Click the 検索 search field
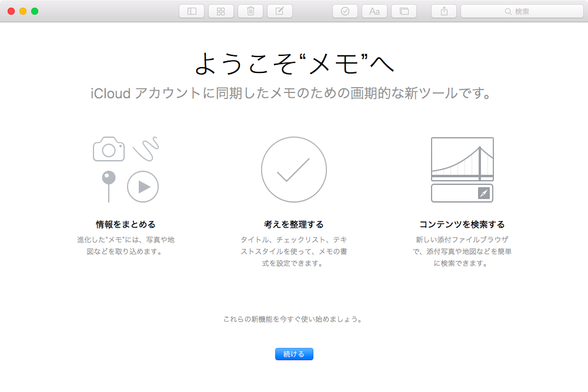 522,11
